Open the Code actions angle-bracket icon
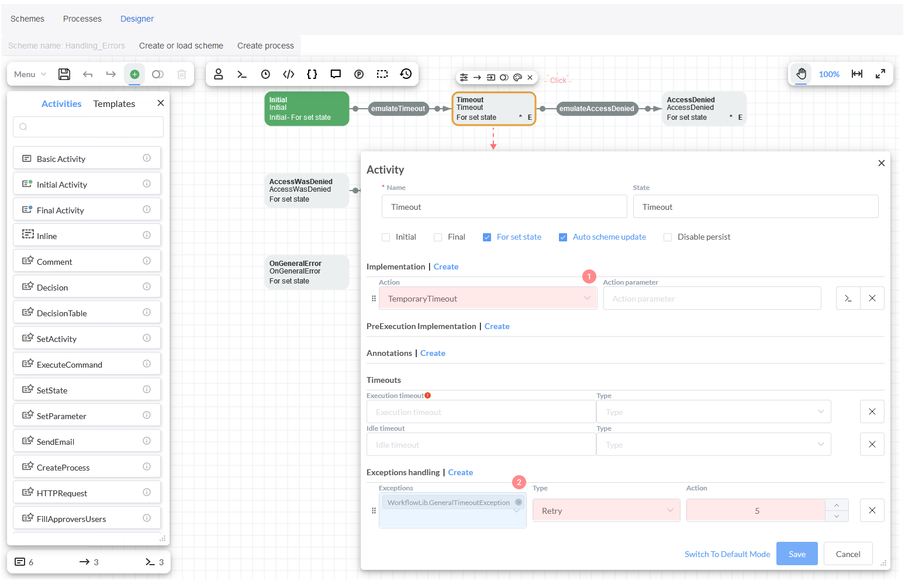905x588 pixels. point(289,74)
